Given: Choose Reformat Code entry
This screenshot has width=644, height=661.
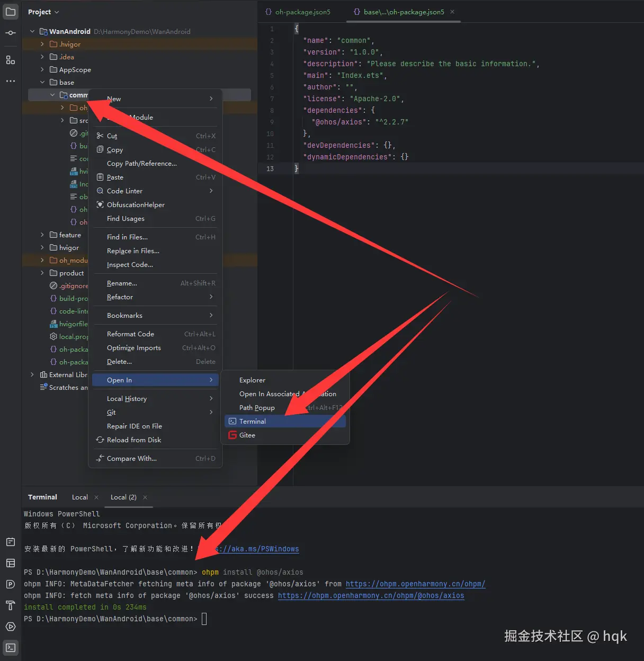Looking at the screenshot, I should [155, 334].
